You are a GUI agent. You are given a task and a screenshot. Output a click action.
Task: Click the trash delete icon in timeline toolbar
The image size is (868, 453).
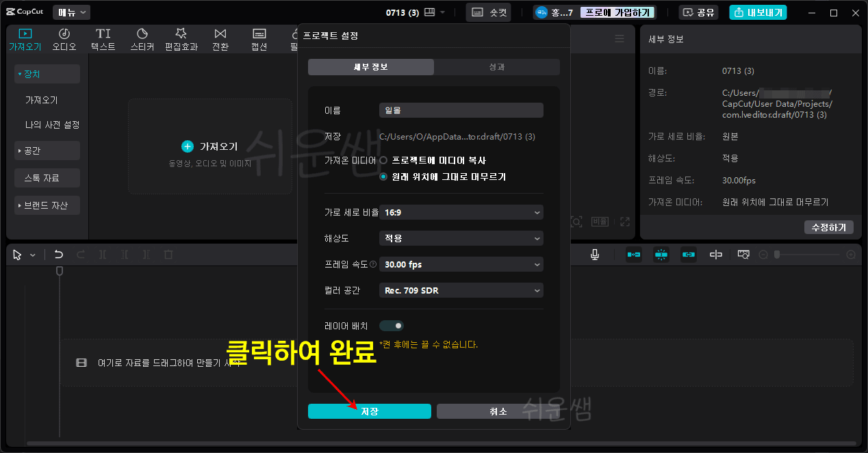[168, 255]
